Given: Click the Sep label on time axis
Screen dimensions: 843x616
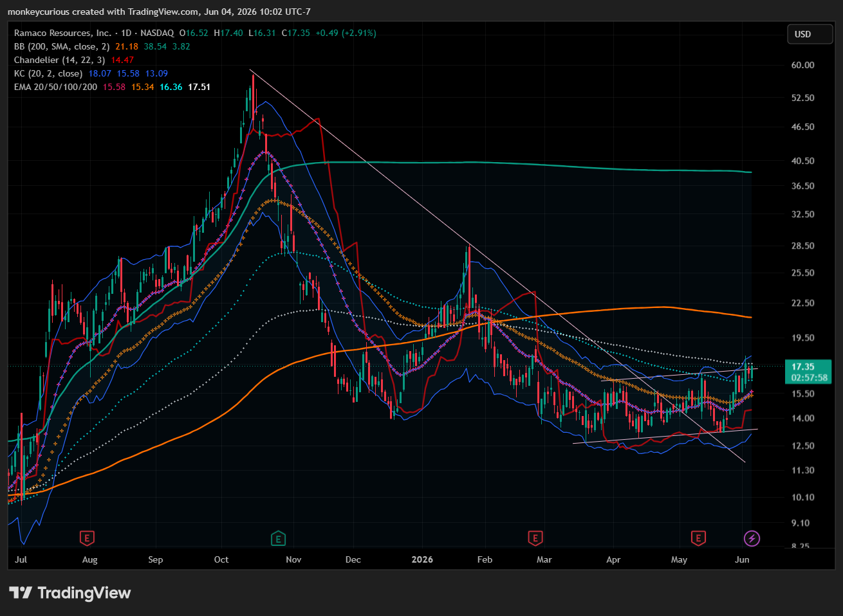Looking at the screenshot, I should coord(156,559).
